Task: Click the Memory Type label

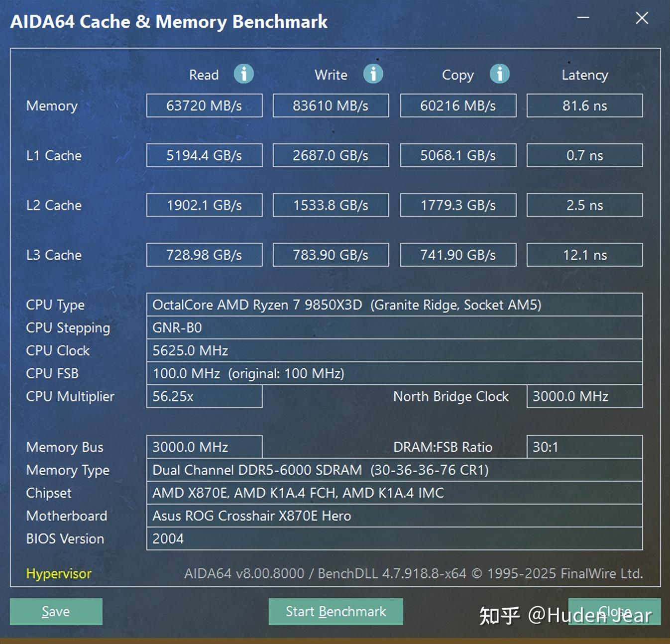Action: click(x=68, y=470)
